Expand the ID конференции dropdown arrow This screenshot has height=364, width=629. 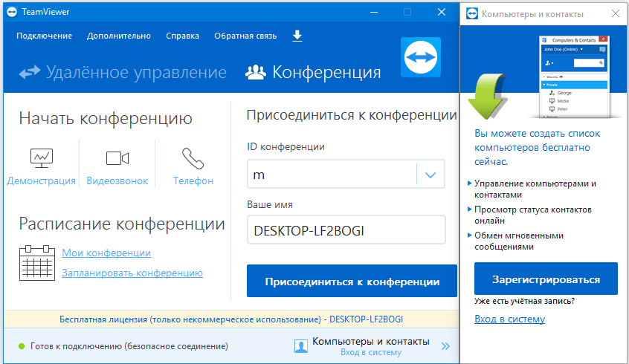point(430,175)
